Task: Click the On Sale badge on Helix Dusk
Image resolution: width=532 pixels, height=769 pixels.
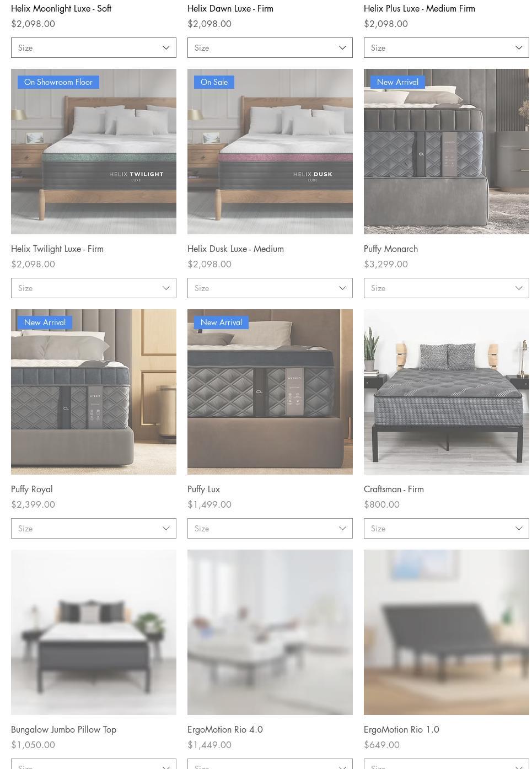Action: [x=214, y=82]
